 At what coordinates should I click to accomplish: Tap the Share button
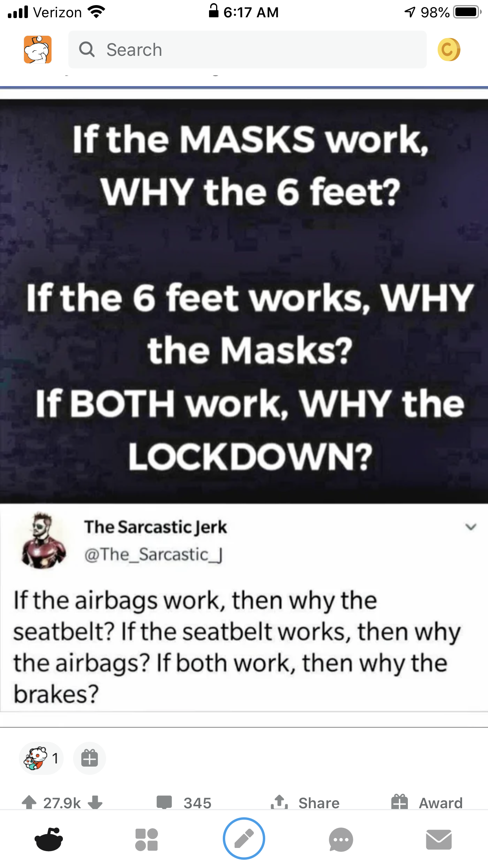click(x=305, y=802)
